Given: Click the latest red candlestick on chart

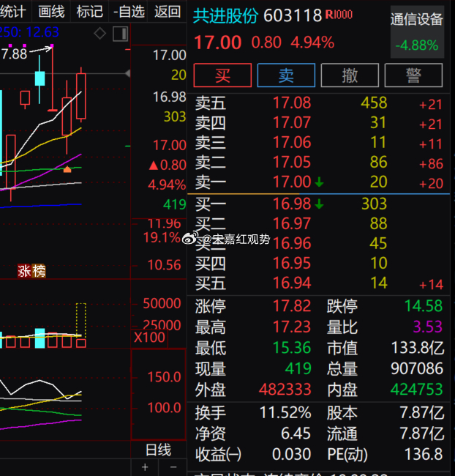Looking at the screenshot, I should (x=81, y=96).
